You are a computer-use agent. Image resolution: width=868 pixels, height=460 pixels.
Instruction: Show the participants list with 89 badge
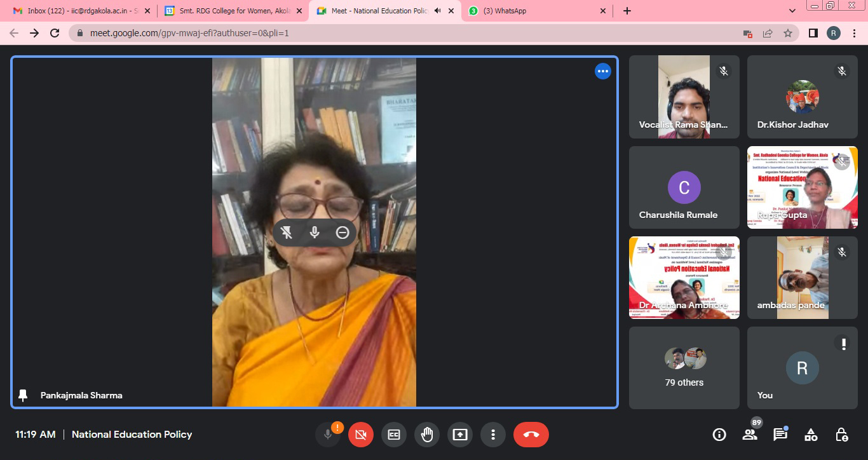point(750,435)
